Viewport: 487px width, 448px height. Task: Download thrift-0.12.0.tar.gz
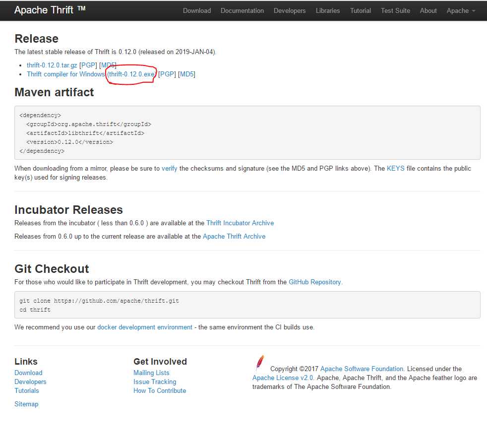[52, 65]
